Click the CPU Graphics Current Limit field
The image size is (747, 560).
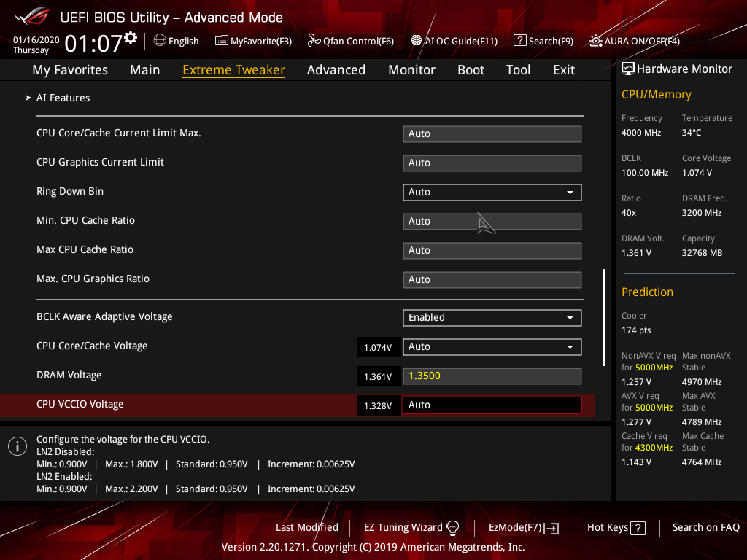pyautogui.click(x=492, y=163)
